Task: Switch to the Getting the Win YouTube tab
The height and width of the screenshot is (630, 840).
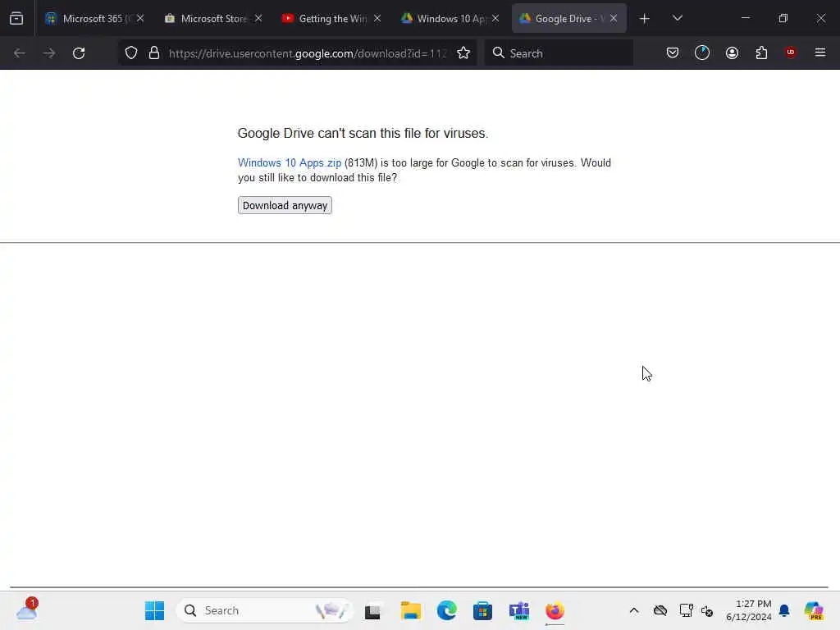Action: pyautogui.click(x=331, y=18)
